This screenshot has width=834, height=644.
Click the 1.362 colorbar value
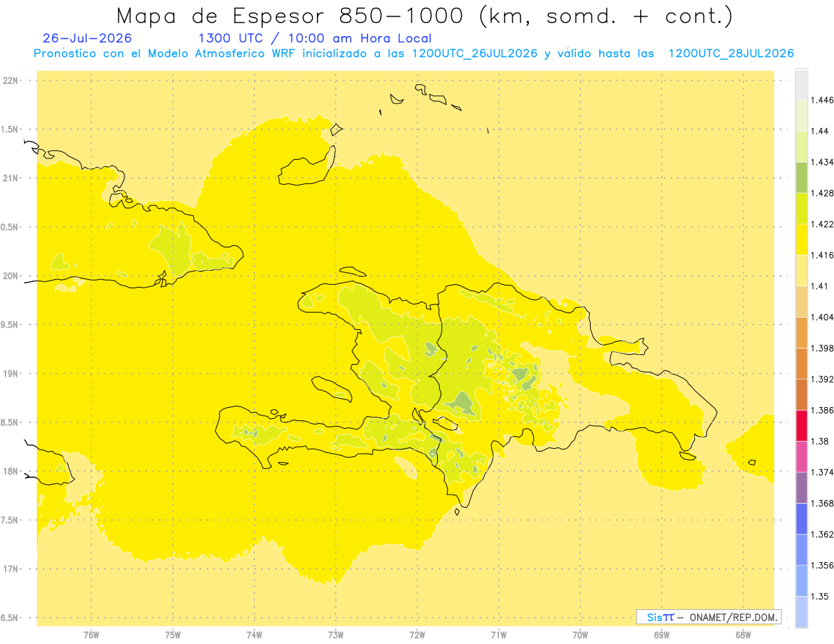[x=822, y=534]
